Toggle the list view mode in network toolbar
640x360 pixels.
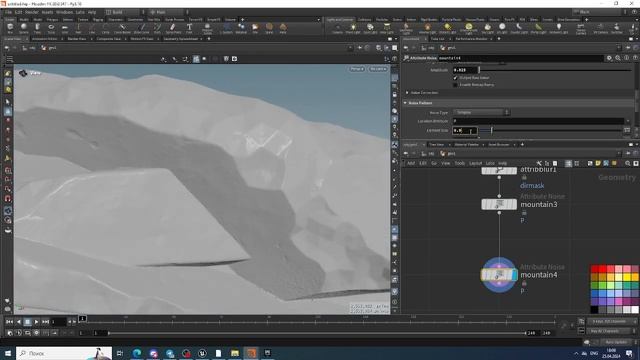569,163
